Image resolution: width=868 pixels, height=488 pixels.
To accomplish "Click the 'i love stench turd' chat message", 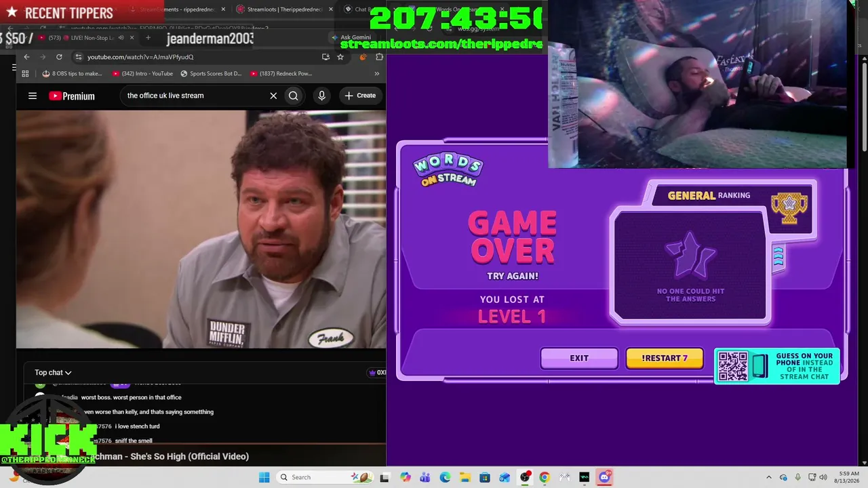I will [138, 426].
